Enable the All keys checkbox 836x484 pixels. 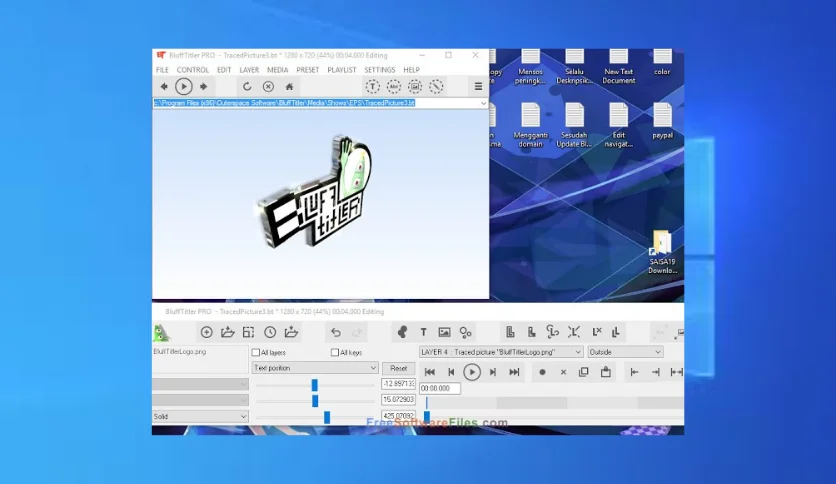point(335,352)
